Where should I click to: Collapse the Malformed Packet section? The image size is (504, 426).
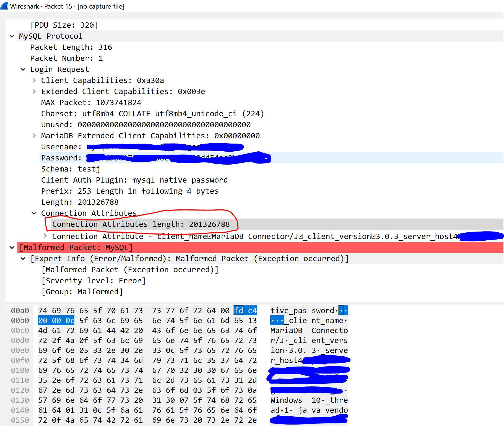pos(12,248)
